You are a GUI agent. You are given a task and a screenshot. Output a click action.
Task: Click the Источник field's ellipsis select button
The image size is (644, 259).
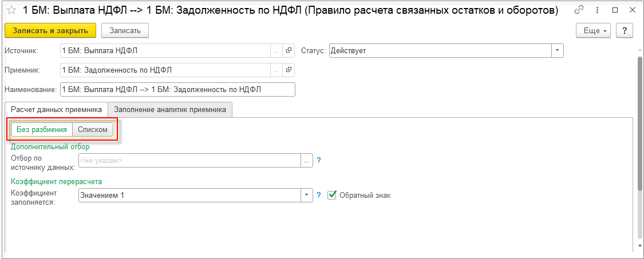276,51
